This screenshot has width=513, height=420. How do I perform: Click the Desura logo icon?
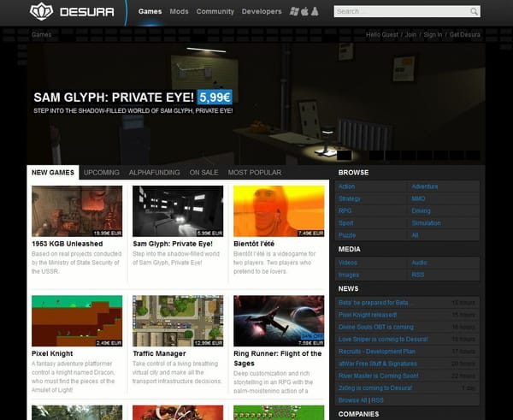tap(41, 11)
